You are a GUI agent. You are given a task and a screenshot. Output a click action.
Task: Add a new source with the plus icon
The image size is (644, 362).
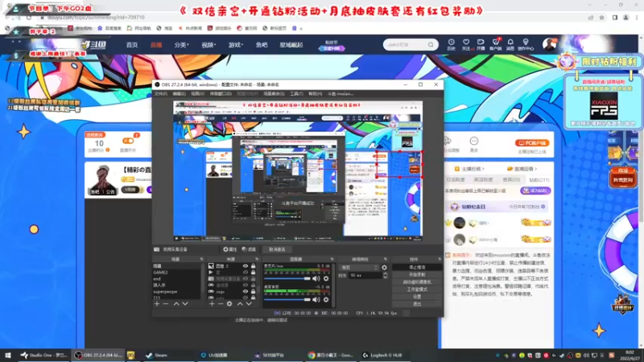click(212, 304)
